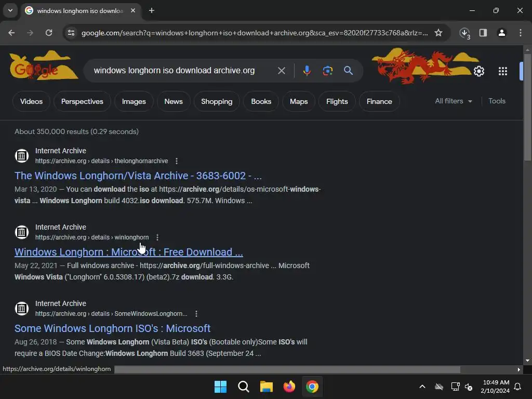This screenshot has width=532, height=399.
Task: Launch Firefox from the taskbar
Action: [289, 387]
